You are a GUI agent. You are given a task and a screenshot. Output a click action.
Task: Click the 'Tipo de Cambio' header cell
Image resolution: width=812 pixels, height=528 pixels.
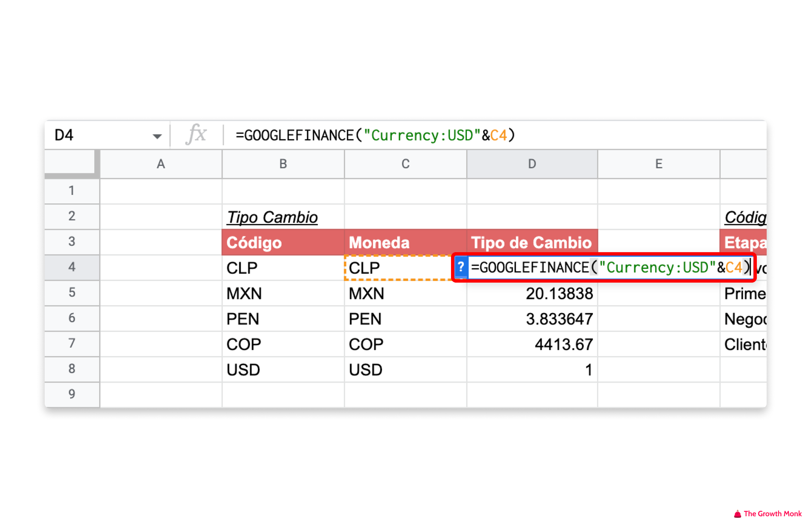(532, 242)
